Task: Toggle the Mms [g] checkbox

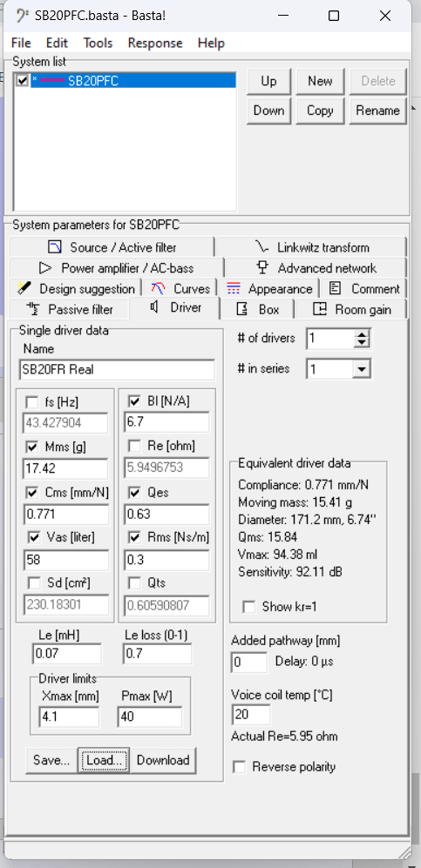Action: (x=32, y=447)
